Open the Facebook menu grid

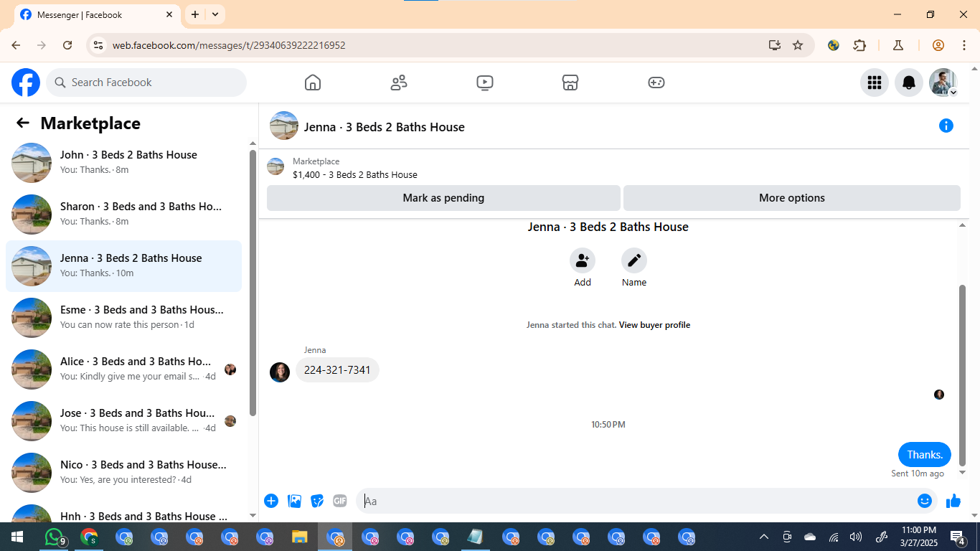click(875, 83)
